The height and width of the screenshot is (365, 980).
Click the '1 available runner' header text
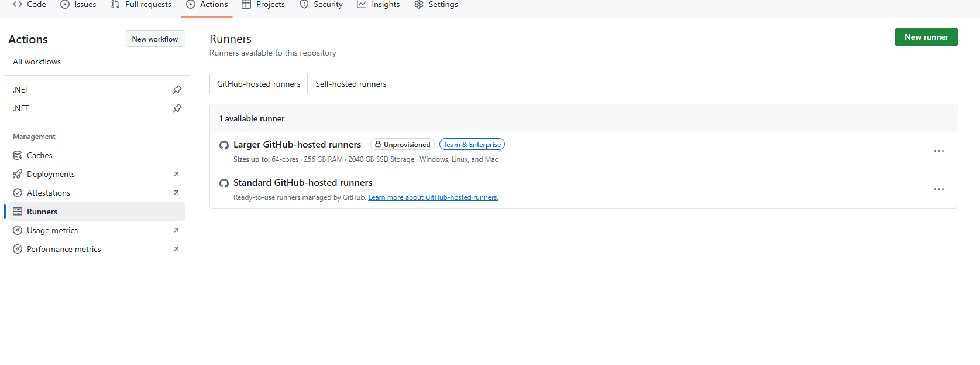point(252,118)
